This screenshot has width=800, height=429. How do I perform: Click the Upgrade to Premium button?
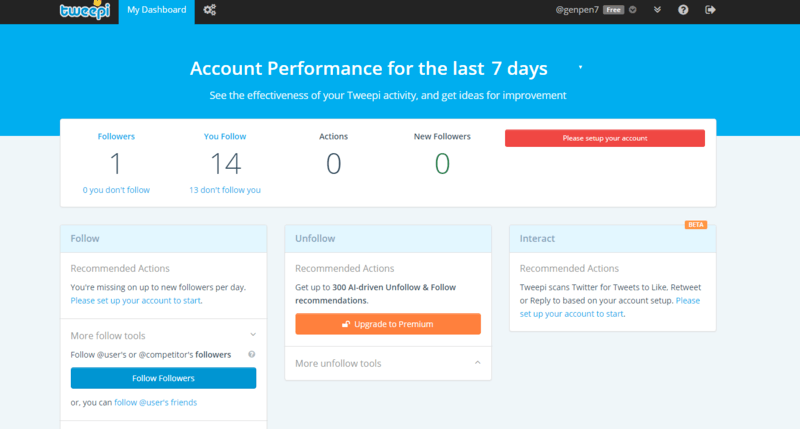click(388, 324)
